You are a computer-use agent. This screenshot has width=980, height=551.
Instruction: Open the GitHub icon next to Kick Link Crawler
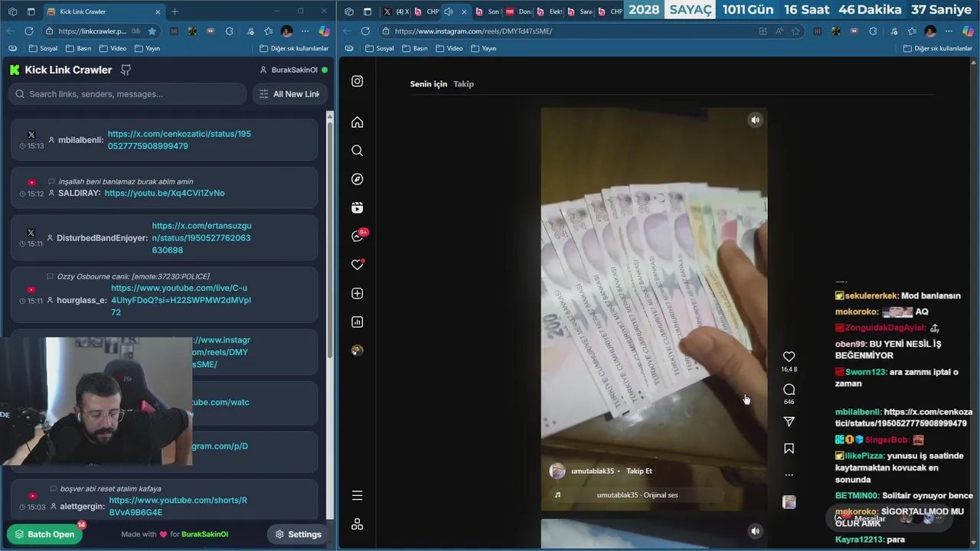126,70
